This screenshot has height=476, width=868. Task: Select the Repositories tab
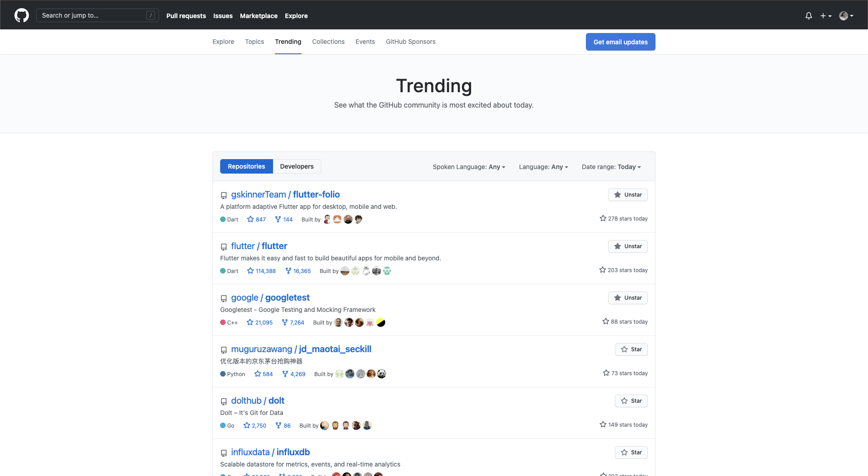pyautogui.click(x=246, y=166)
